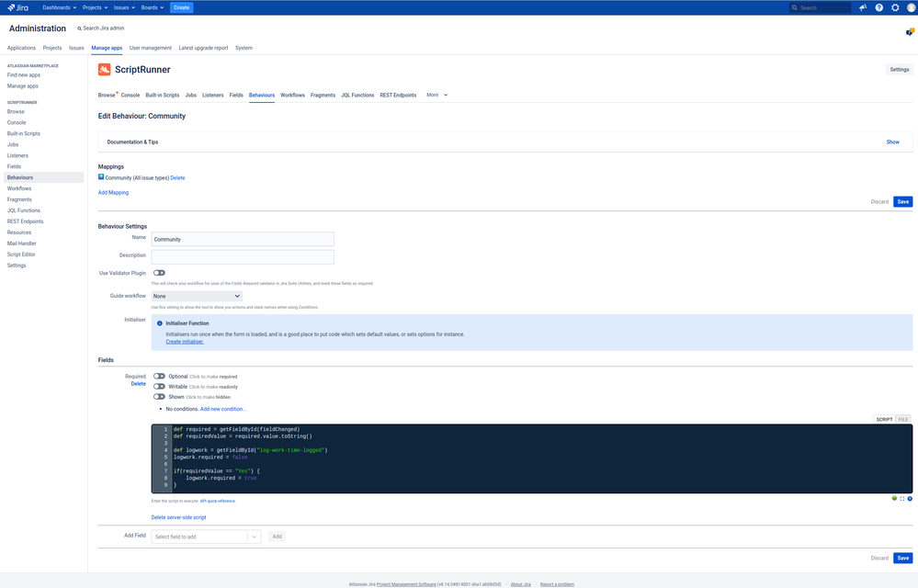Expand the Dashboards menu
Viewport: 918px width, 588px height.
[x=58, y=7]
